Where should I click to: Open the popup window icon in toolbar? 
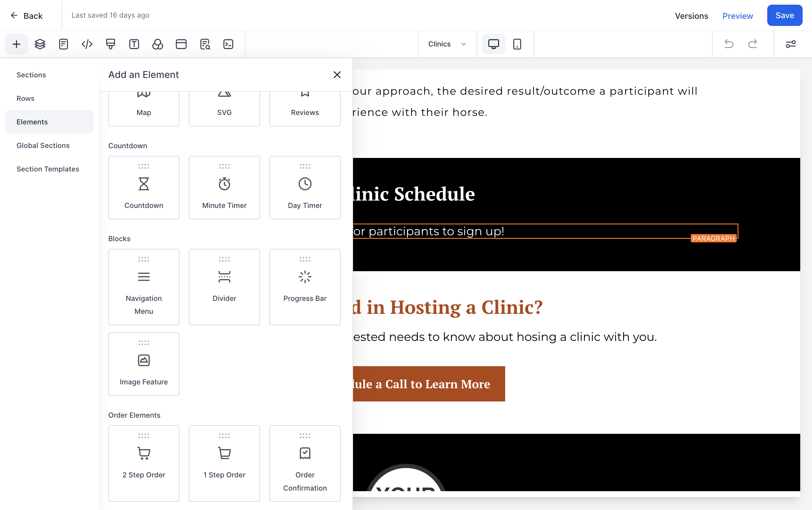pos(181,44)
